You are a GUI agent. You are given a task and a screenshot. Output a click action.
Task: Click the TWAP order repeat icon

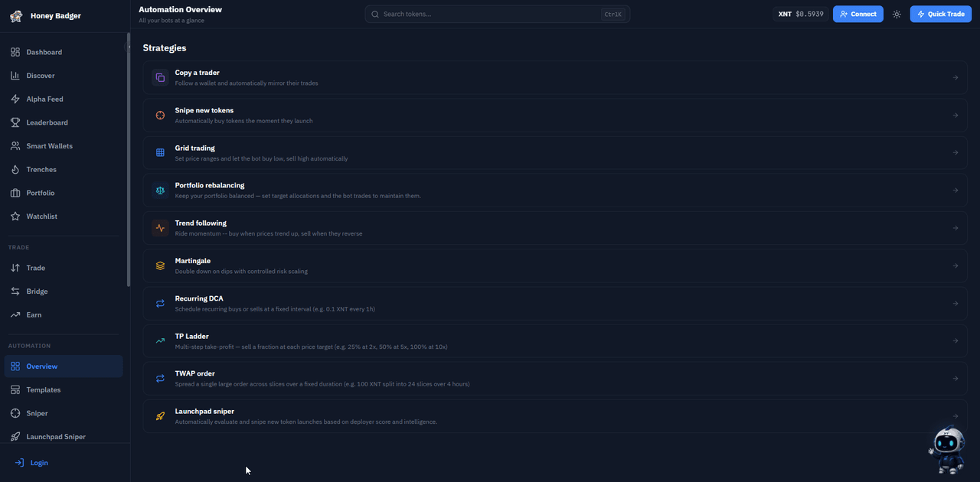point(160,379)
